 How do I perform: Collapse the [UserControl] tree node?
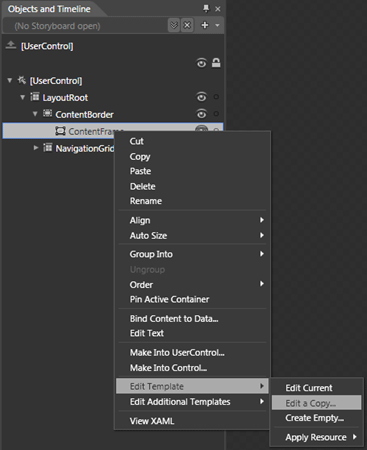click(10, 80)
